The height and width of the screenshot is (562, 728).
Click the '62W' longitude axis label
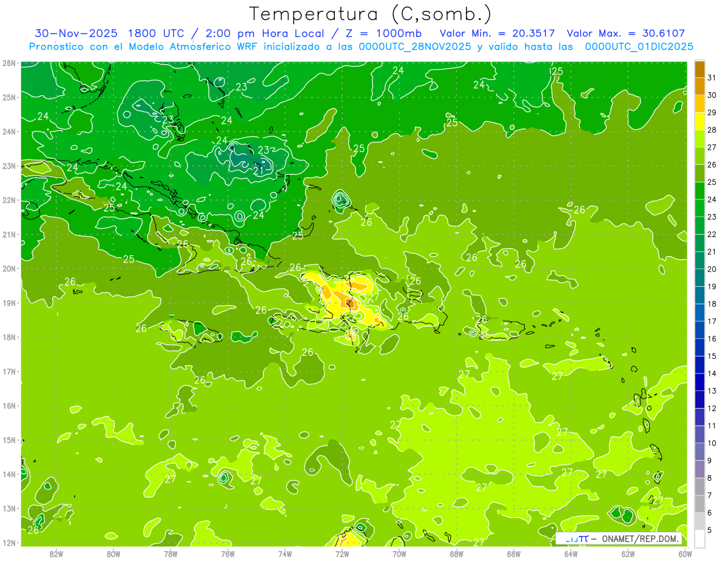tap(628, 554)
